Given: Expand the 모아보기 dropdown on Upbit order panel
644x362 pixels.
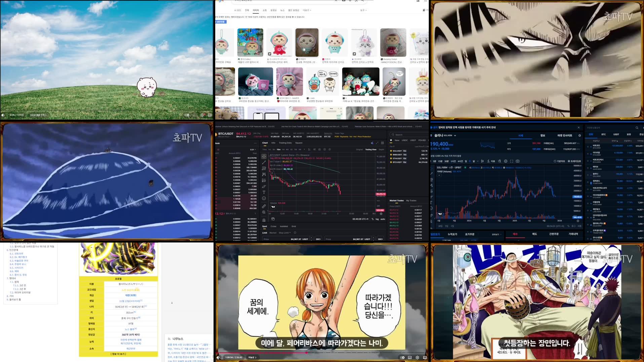Looking at the screenshot, I should click(496, 234).
